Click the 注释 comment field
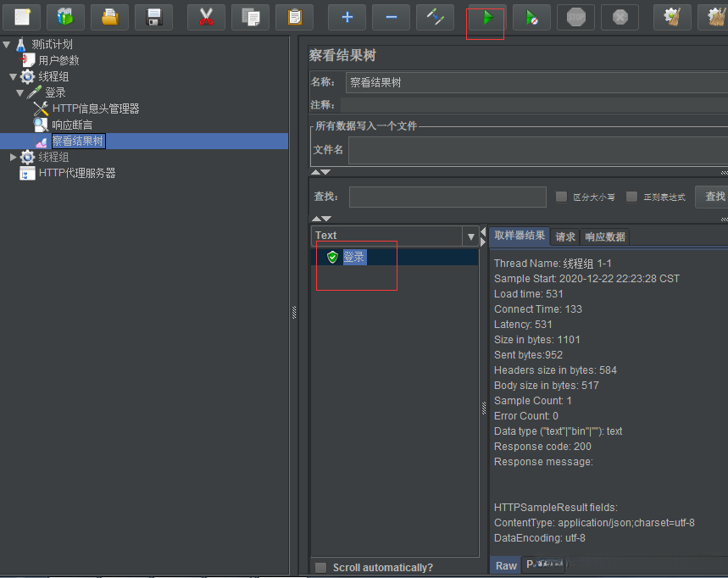Screen dimensions: 728x578 tap(534, 105)
